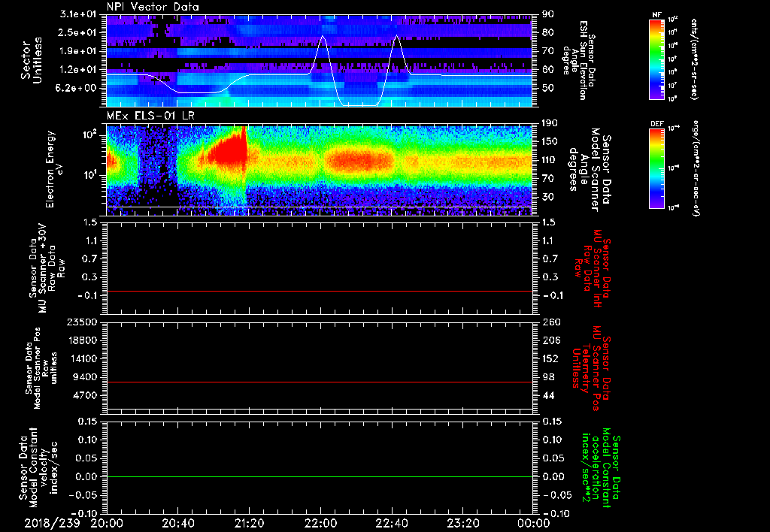Select the 'NPI Vector Data' panel title

153,7
